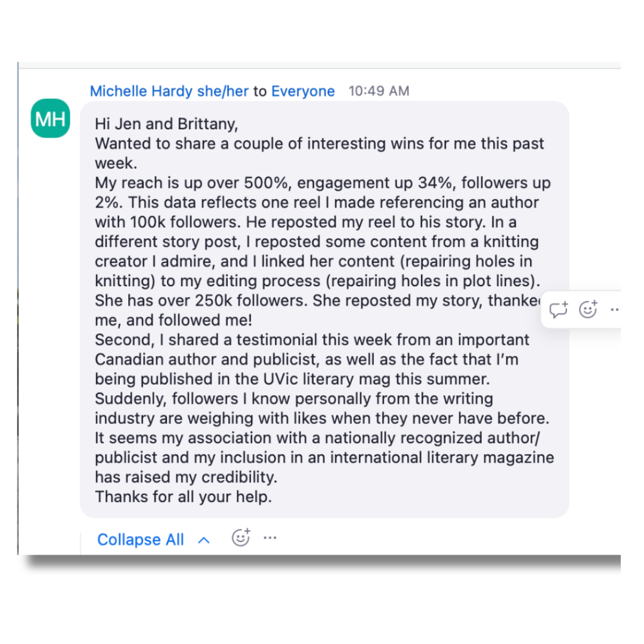Click "has raised my credibility." line
The width and height of the screenshot is (644, 644).
pyautogui.click(x=186, y=477)
